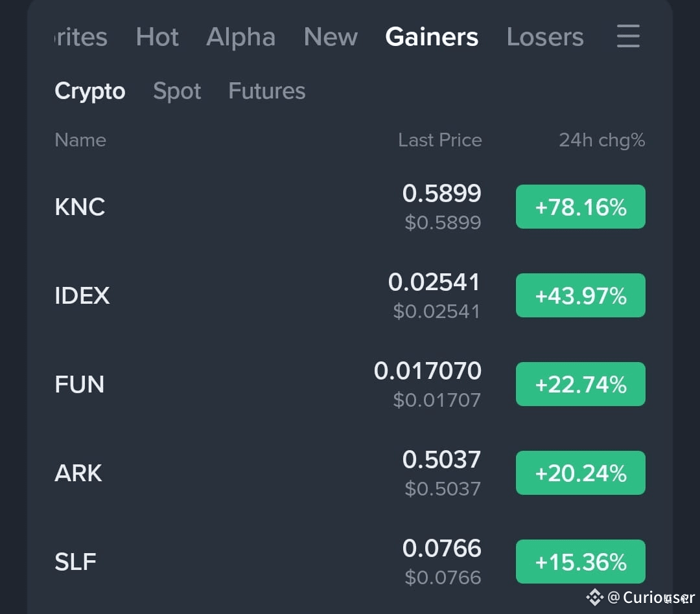
Task: Switch to the Gainers tab
Action: coord(432,37)
